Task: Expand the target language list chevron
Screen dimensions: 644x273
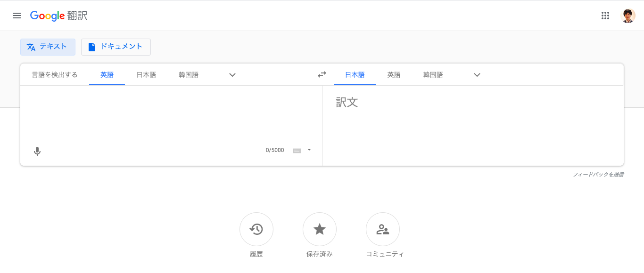Action: pos(477,75)
